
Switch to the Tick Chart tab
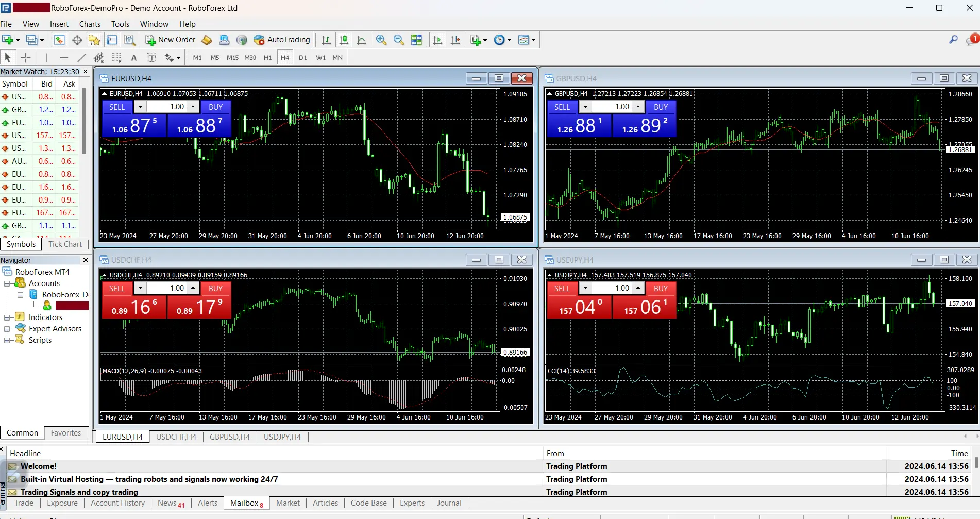[65, 244]
